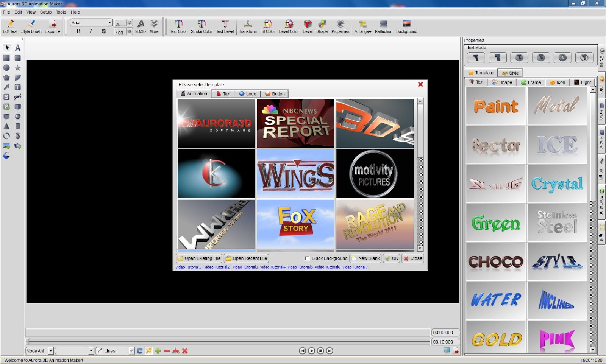
Task: Open Background settings
Action: click(407, 26)
